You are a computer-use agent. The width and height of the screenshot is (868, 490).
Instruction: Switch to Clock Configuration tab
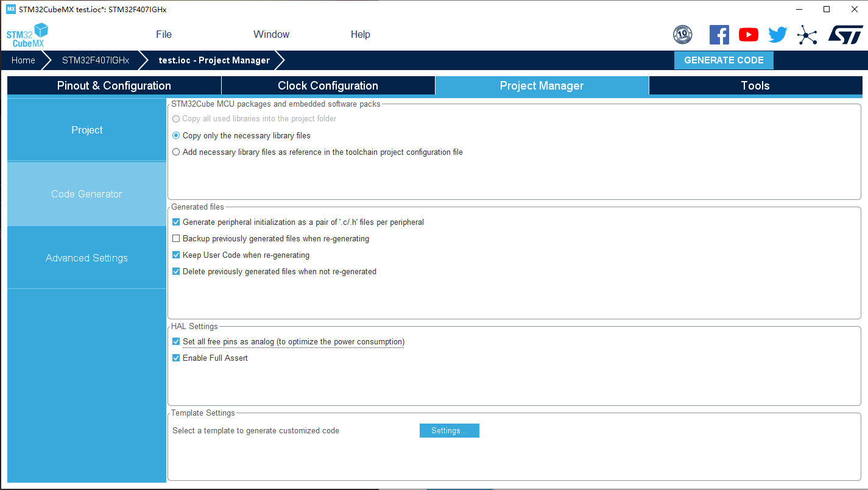[328, 86]
